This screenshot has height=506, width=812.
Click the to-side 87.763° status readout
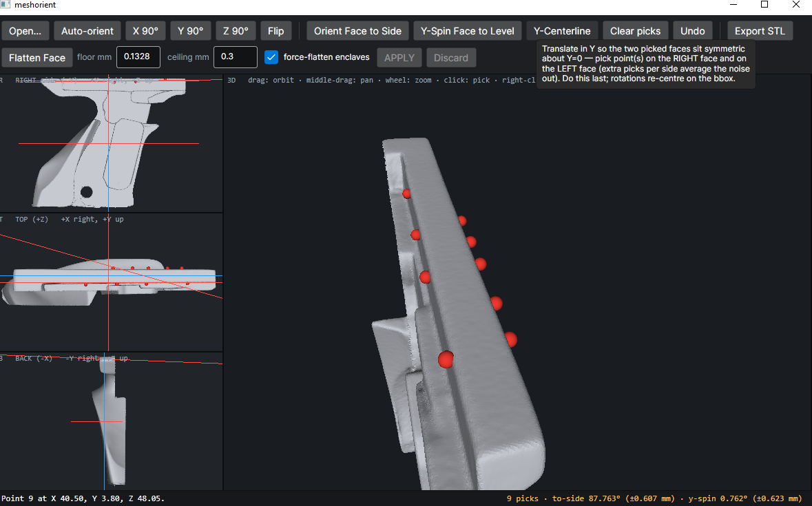tap(613, 498)
